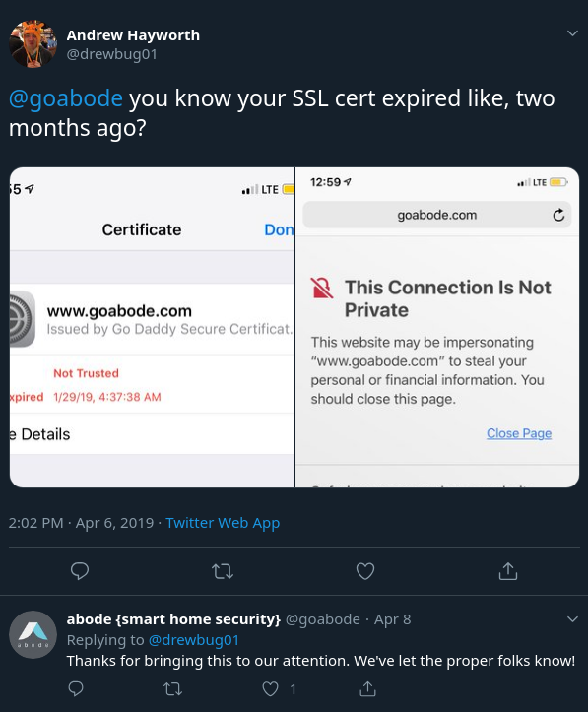Open the Andrew Hayworth display name
The image size is (588, 712).
tap(133, 35)
